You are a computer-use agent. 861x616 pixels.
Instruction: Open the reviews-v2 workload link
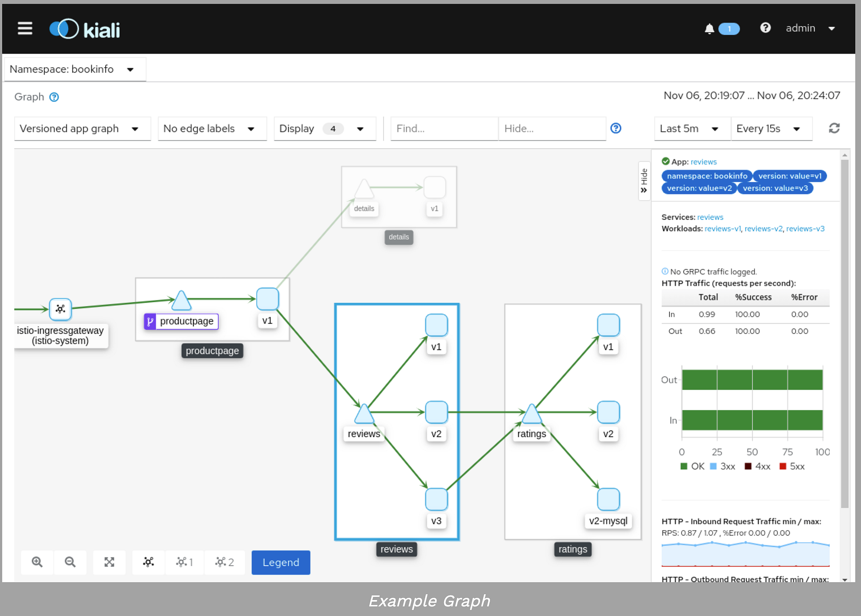point(763,229)
